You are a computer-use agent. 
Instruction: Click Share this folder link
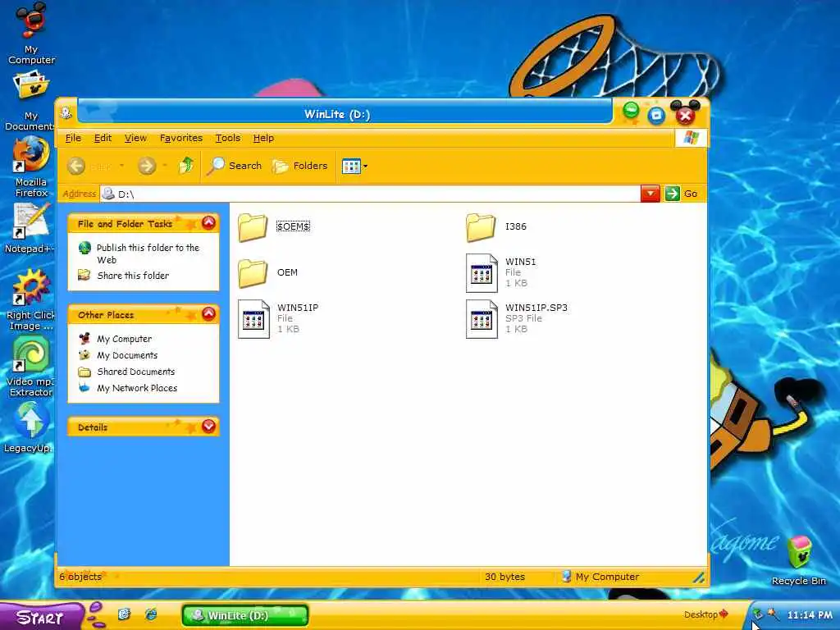coord(133,276)
